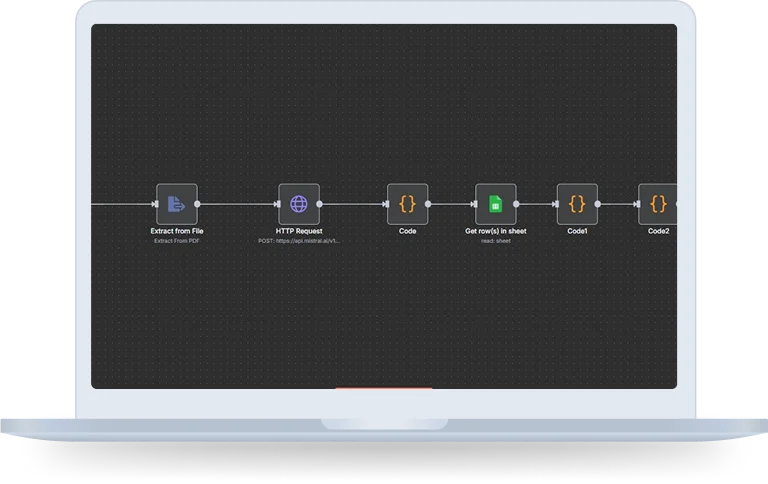Open the Code1 node icon

coord(576,204)
